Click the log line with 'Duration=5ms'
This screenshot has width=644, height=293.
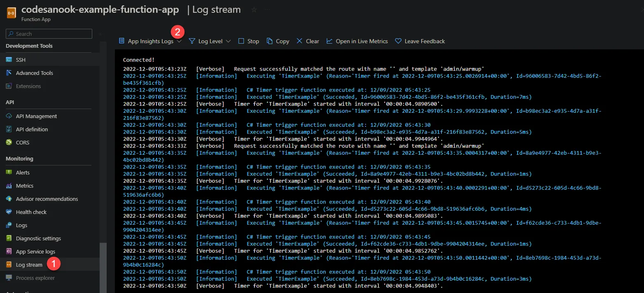point(327,132)
